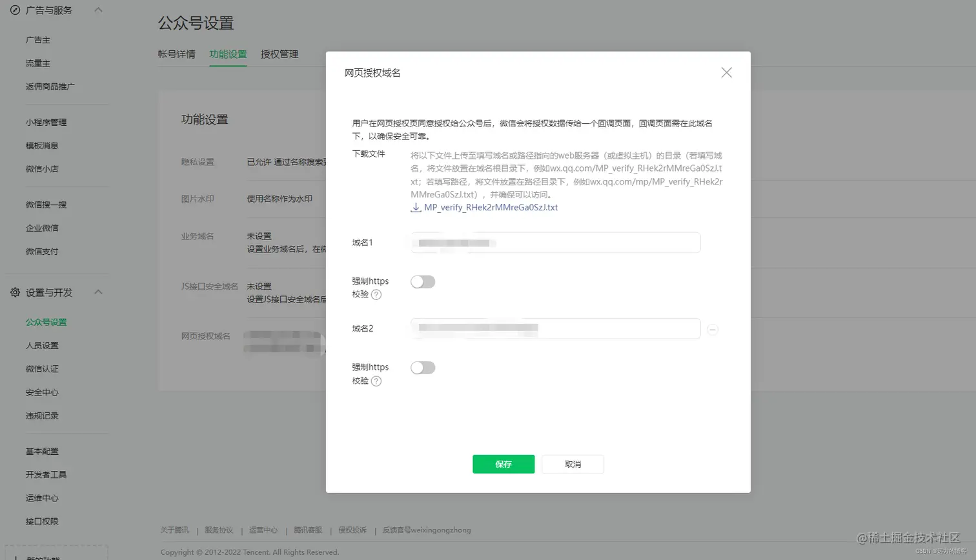Open help icon next to first 强制https校验
This screenshot has height=560, width=976.
[375, 293]
